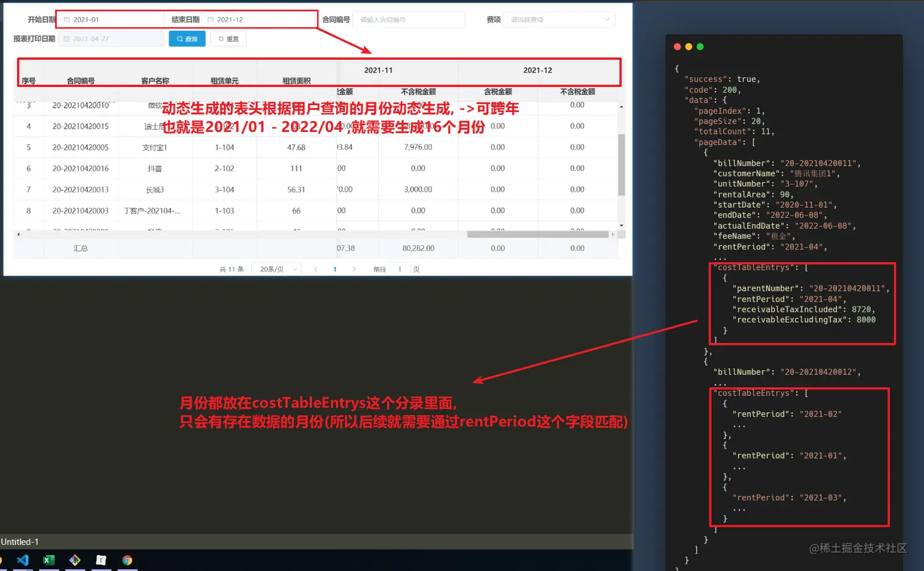Image resolution: width=924 pixels, height=571 pixels.
Task: Click the calendar icon in end date field
Action: [x=211, y=20]
